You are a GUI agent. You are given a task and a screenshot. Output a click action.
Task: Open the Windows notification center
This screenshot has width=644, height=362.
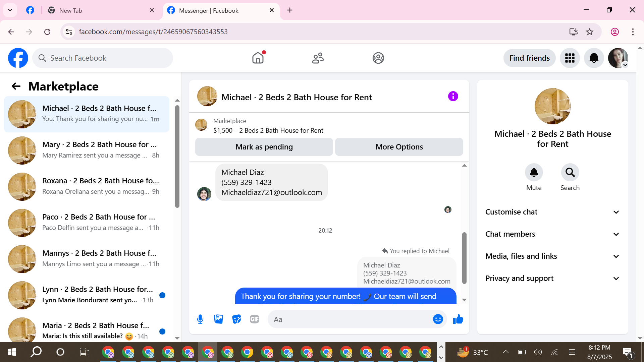(x=628, y=352)
